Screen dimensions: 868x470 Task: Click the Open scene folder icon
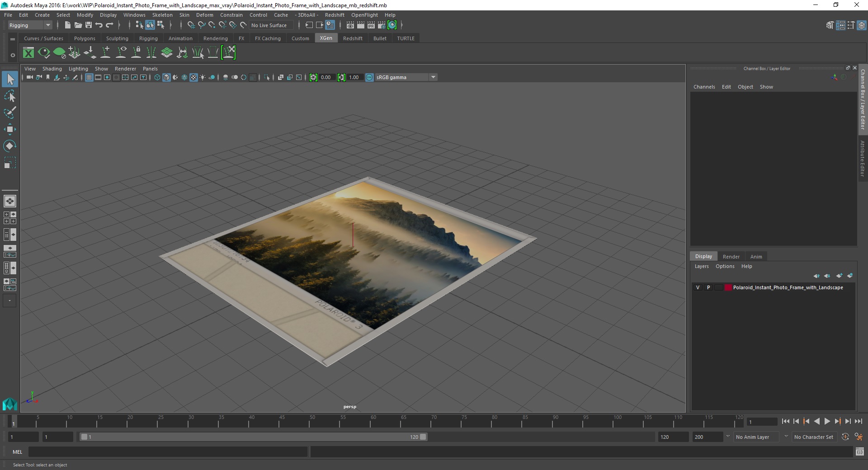pos(78,25)
